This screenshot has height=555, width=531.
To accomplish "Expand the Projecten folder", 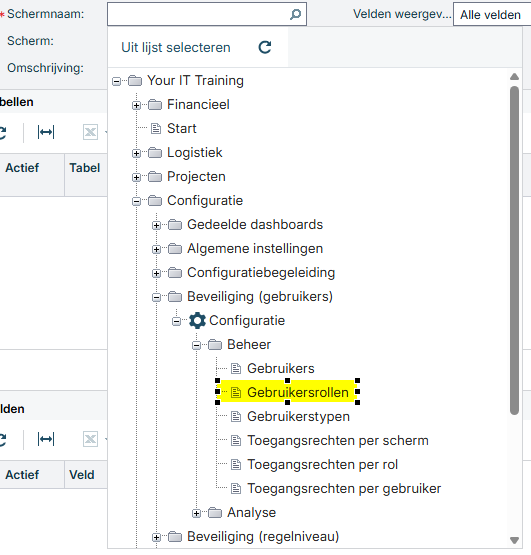I will coord(136,178).
